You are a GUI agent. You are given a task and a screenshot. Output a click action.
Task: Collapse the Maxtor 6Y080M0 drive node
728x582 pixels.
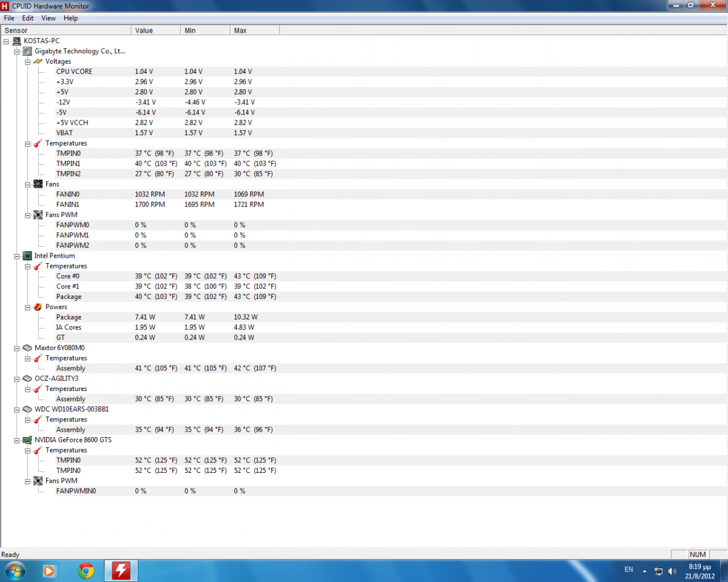(17, 348)
